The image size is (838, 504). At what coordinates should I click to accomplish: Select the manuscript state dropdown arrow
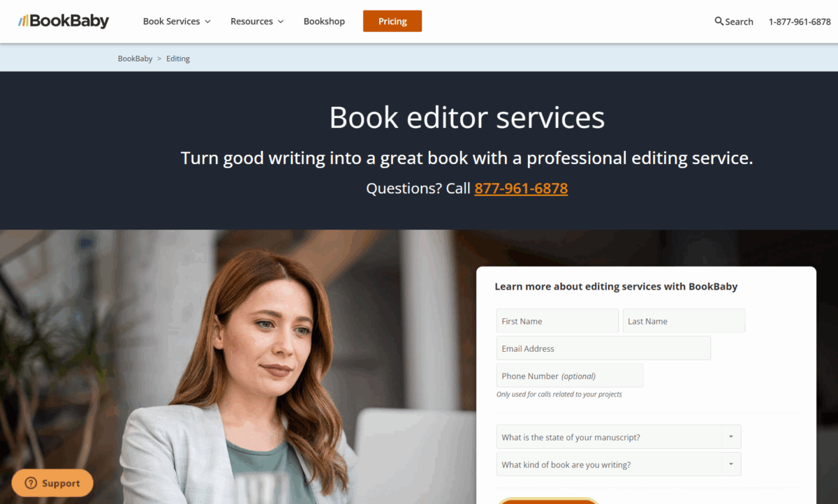pyautogui.click(x=732, y=436)
